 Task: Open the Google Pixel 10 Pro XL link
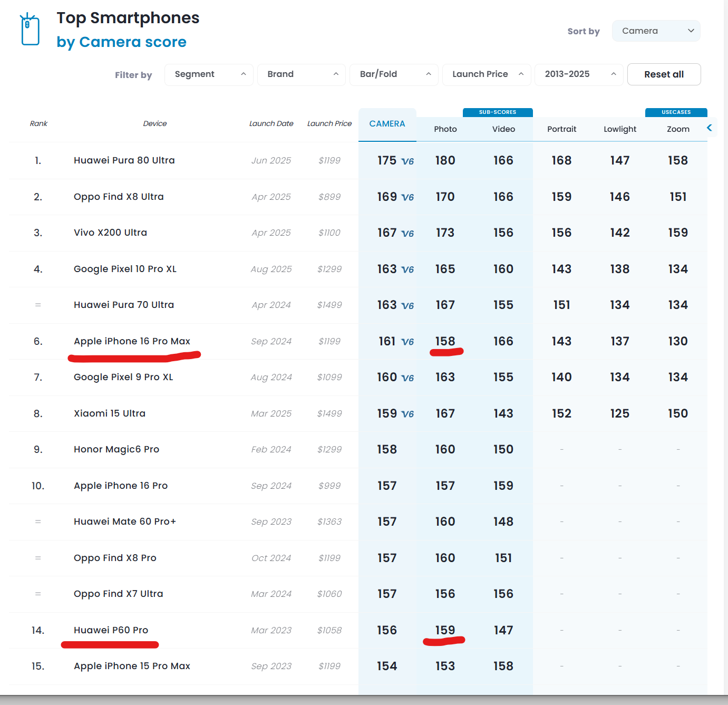tap(125, 269)
